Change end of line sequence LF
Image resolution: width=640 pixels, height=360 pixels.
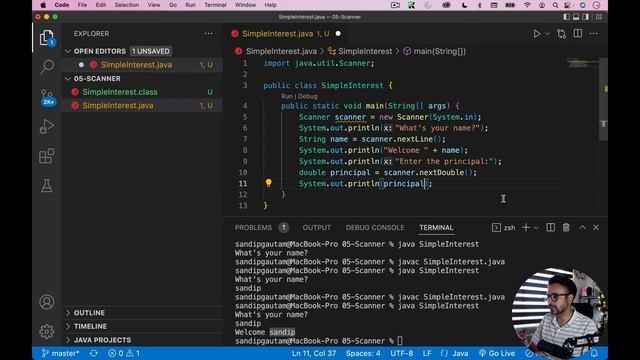point(427,353)
